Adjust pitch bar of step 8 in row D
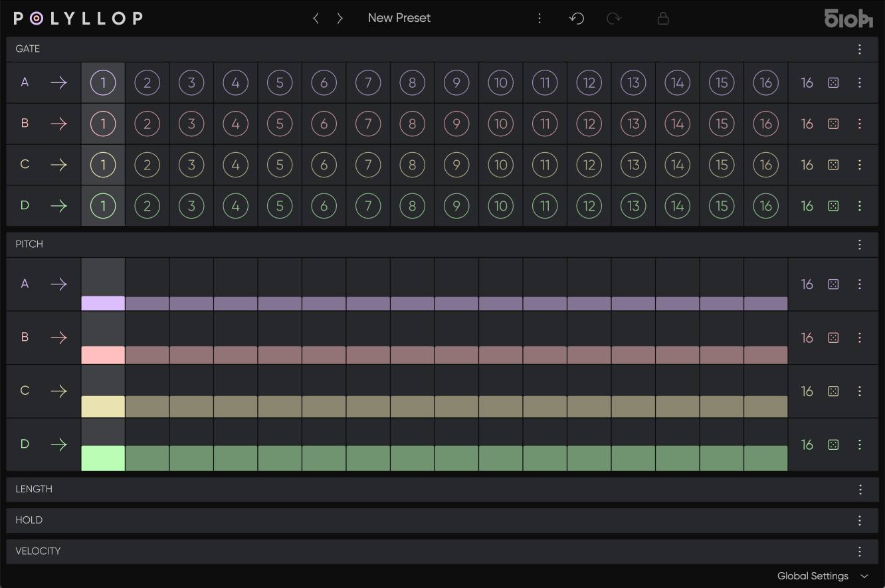885x588 pixels. click(412, 458)
